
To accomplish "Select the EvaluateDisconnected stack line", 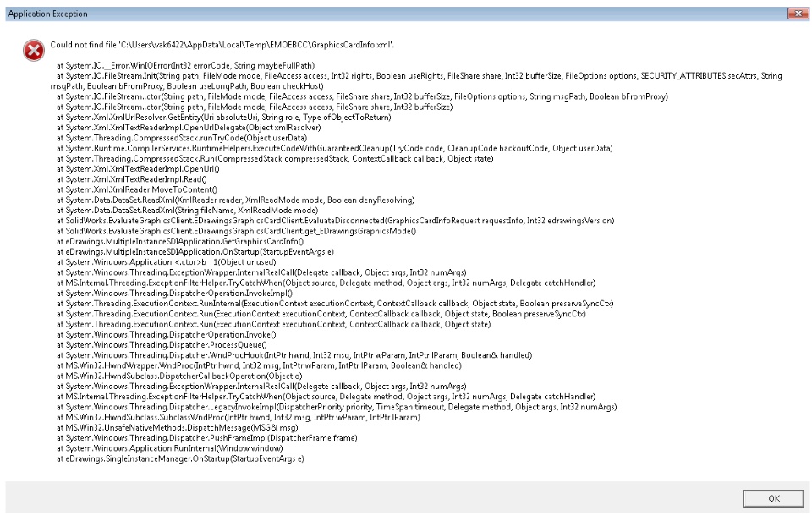I will pyautogui.click(x=336, y=221).
